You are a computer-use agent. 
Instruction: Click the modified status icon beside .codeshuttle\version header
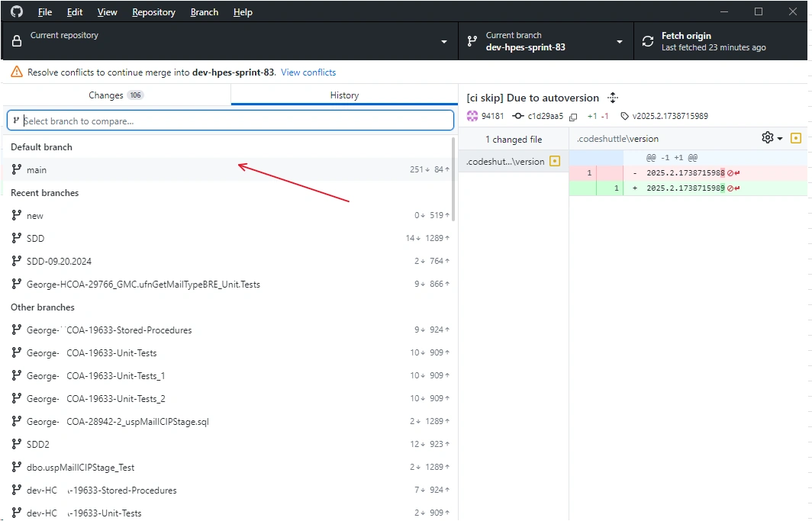(796, 138)
